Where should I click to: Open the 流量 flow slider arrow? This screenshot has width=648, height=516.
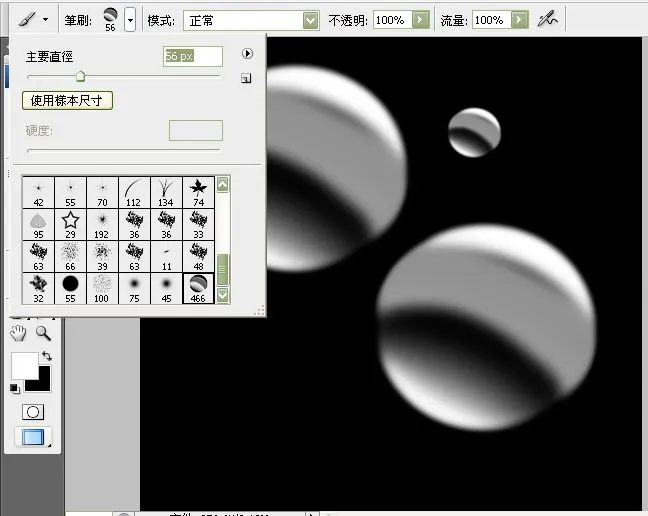tap(520, 20)
